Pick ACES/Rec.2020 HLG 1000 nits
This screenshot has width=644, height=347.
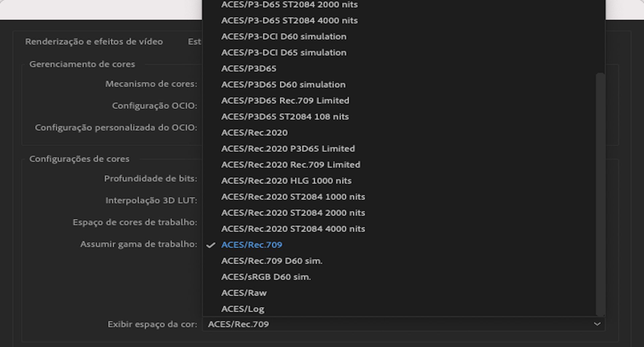pos(286,181)
